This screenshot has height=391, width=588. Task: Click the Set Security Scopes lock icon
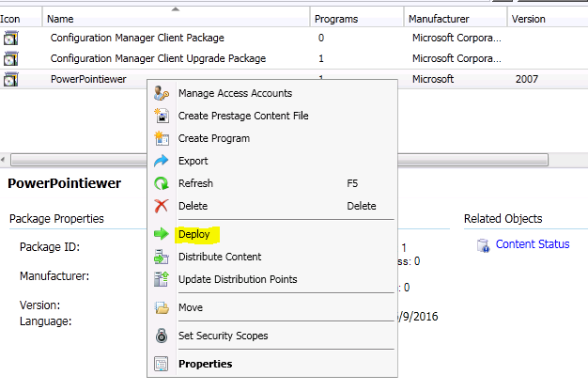coord(162,336)
